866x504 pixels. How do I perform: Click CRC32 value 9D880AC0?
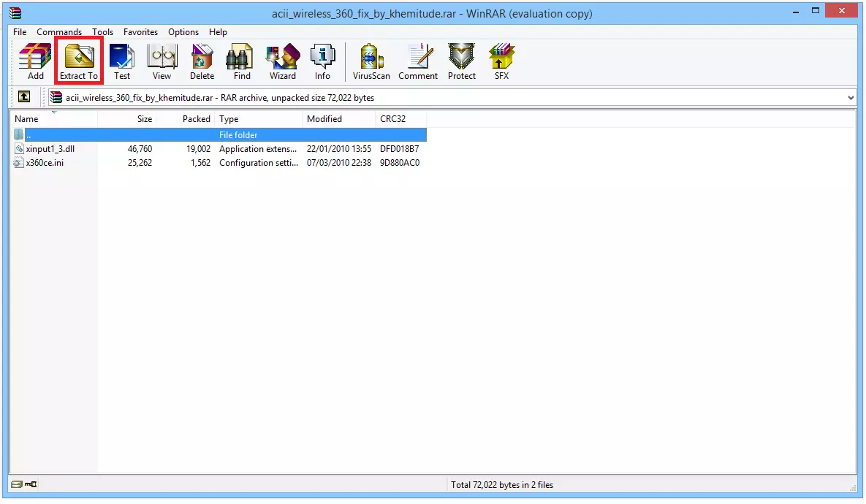(x=400, y=163)
